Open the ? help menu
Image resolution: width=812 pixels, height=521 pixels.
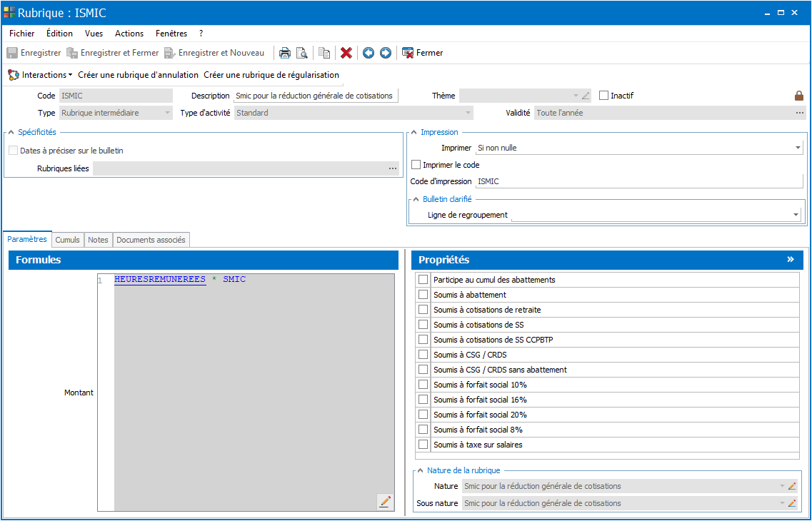pyautogui.click(x=201, y=34)
